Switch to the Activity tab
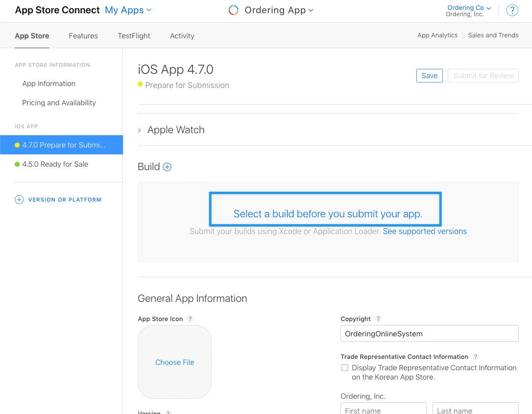Viewport: 532px width, 414px height. tap(182, 36)
